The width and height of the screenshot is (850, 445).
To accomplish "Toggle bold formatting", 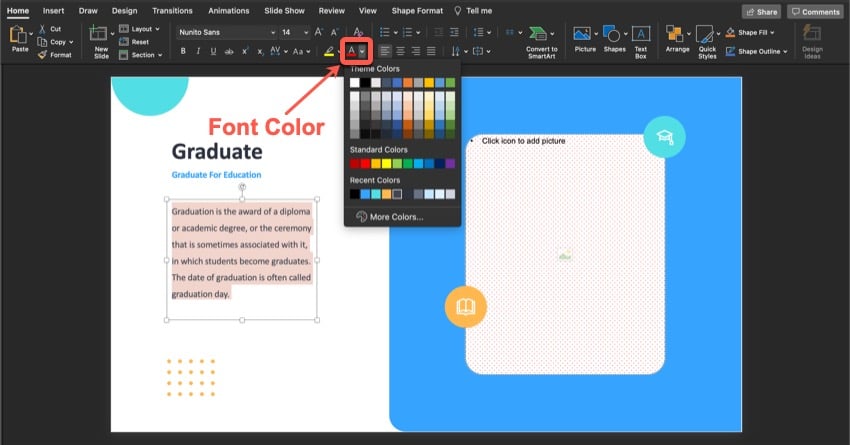I will [183, 51].
